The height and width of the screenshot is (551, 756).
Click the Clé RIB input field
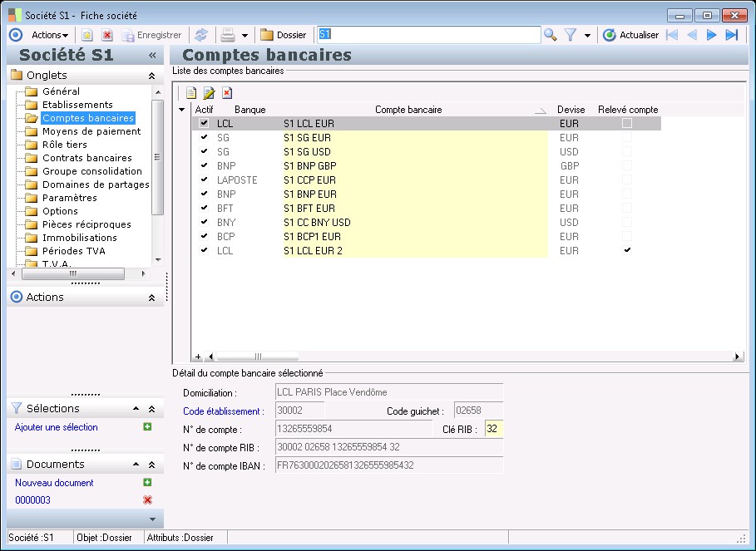(494, 429)
